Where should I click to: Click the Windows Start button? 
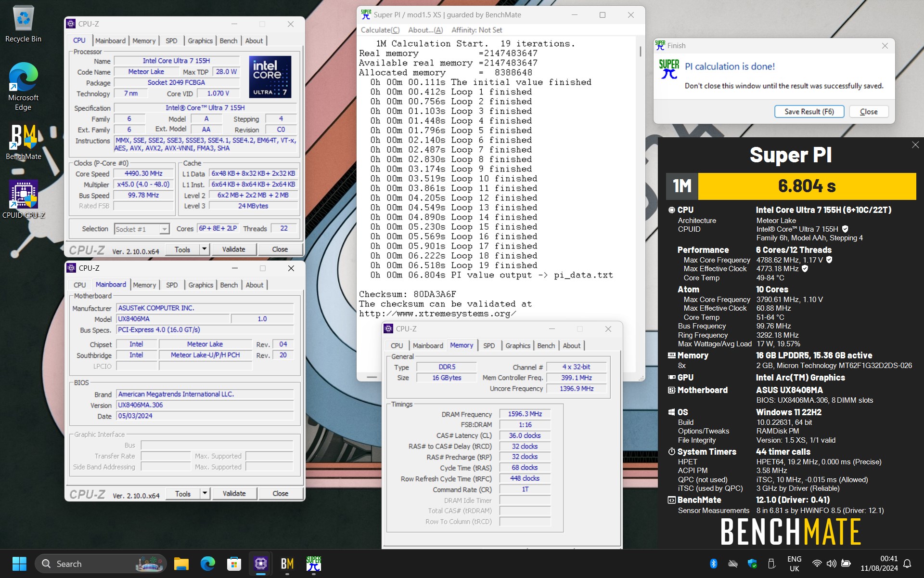tap(19, 564)
